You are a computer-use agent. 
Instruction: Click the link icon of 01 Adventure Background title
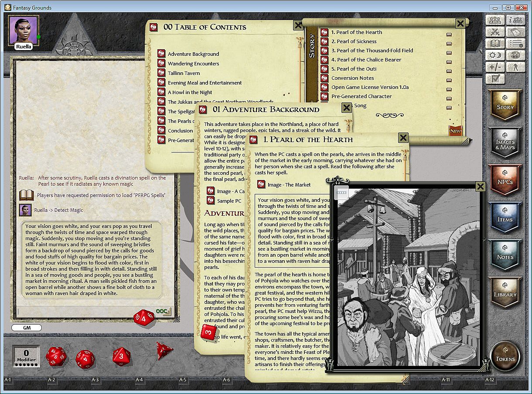tap(203, 109)
